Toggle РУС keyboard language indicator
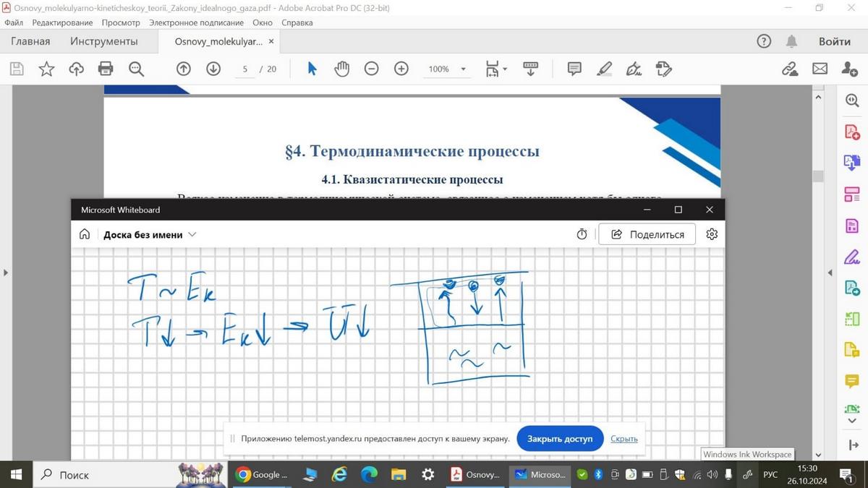Screen dimensions: 868x488 [x=770, y=475]
